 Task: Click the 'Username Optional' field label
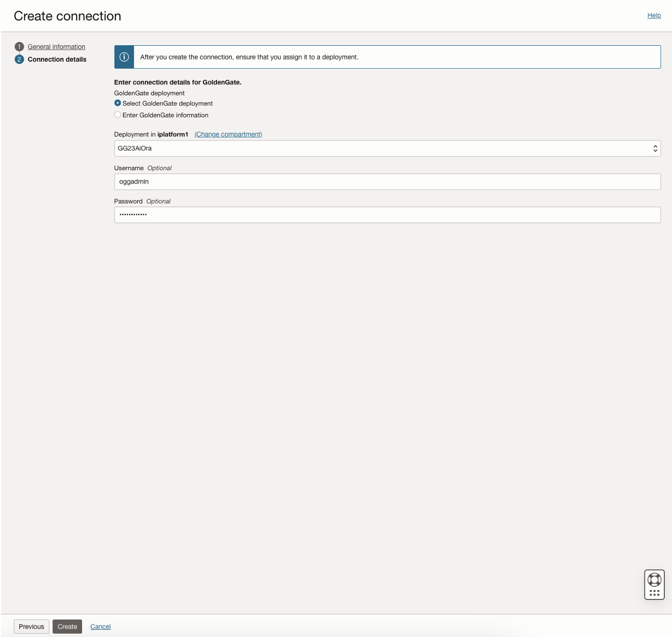pos(143,168)
